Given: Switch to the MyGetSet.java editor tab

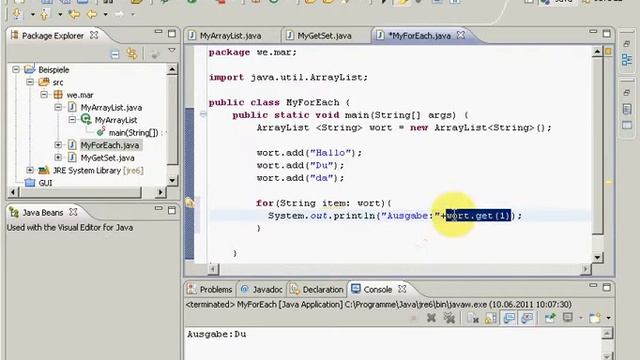Looking at the screenshot, I should (324, 36).
